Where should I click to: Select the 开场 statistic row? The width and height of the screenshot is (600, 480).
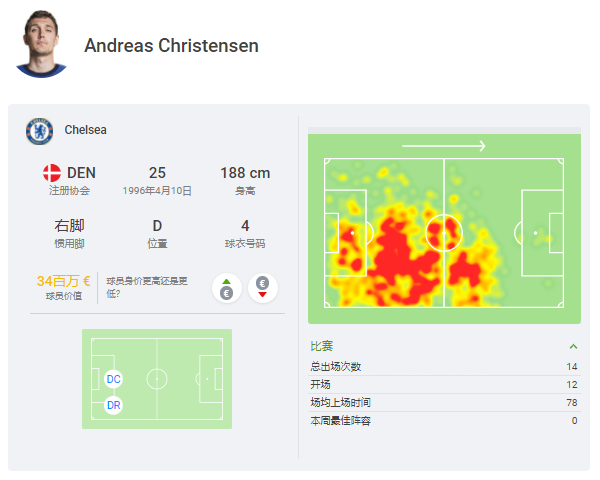tap(444, 385)
